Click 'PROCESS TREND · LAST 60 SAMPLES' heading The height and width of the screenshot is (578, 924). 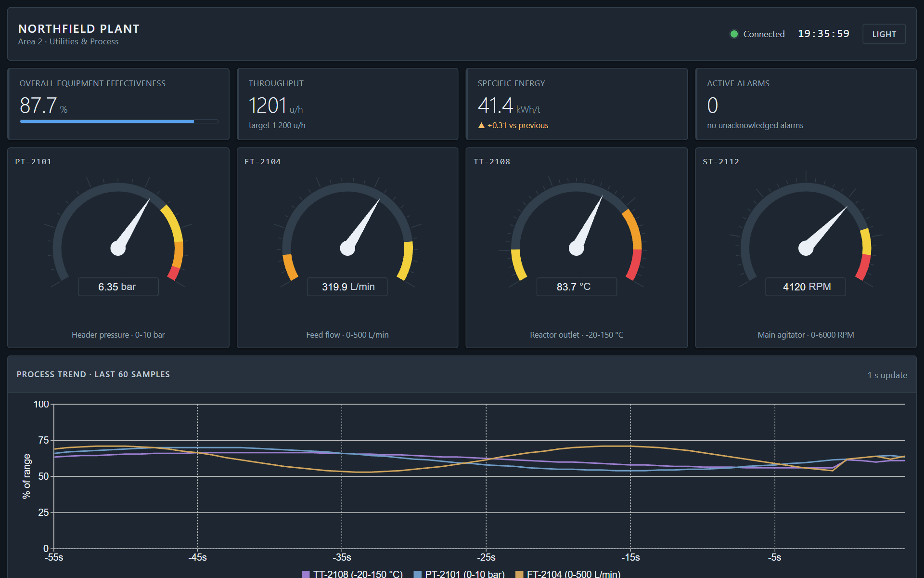tap(93, 374)
